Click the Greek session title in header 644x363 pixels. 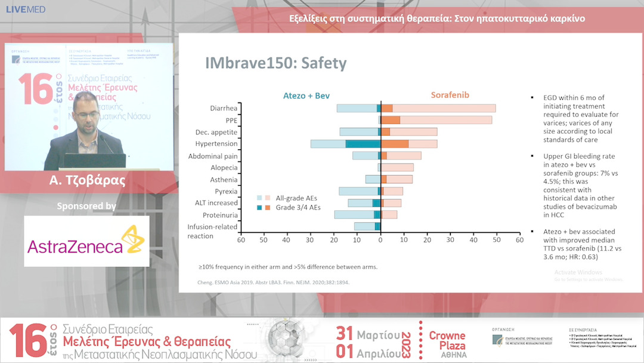(x=436, y=19)
